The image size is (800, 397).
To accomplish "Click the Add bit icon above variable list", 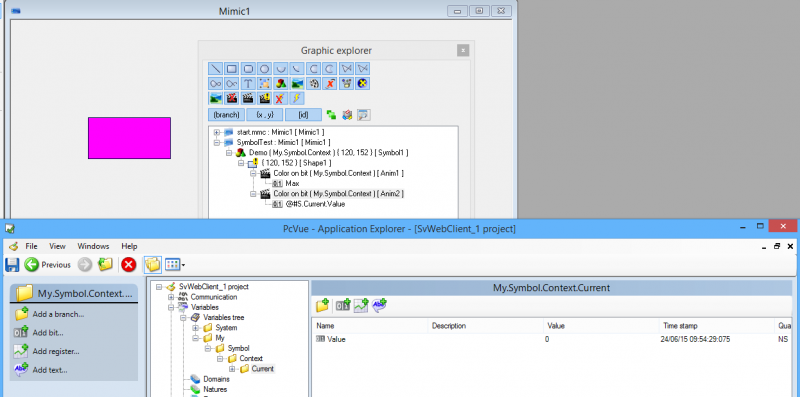I will click(342, 306).
